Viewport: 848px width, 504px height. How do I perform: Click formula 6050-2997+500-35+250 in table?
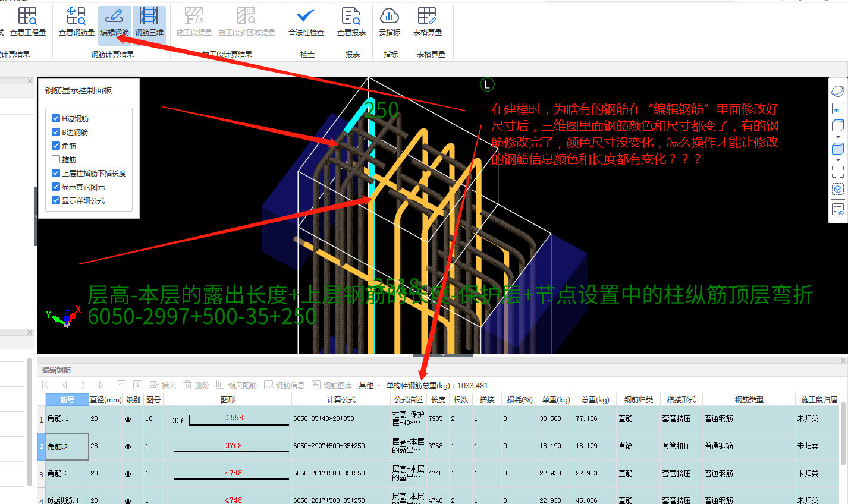coord(329,446)
